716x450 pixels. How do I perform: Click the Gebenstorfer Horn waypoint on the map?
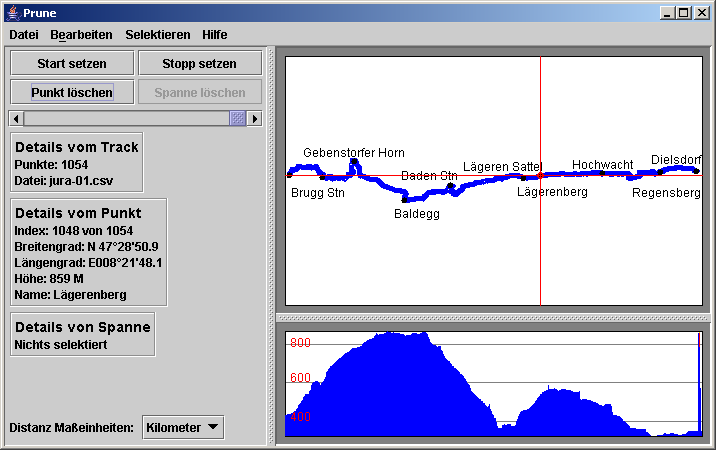[x=354, y=162]
